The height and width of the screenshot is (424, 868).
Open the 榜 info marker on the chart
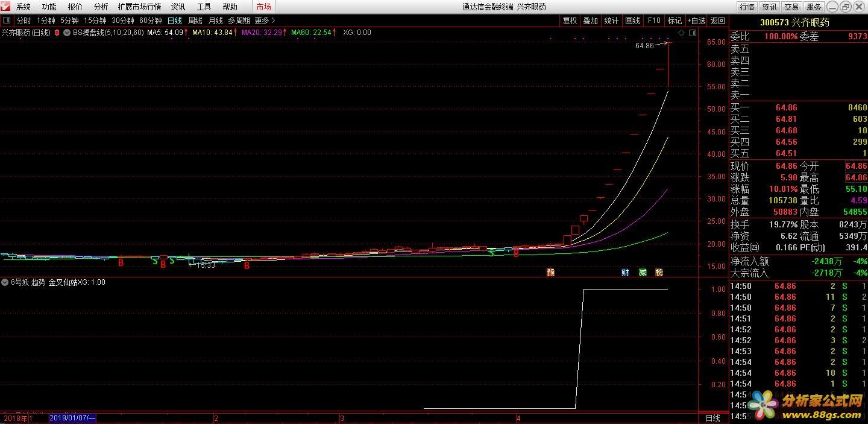tap(659, 273)
